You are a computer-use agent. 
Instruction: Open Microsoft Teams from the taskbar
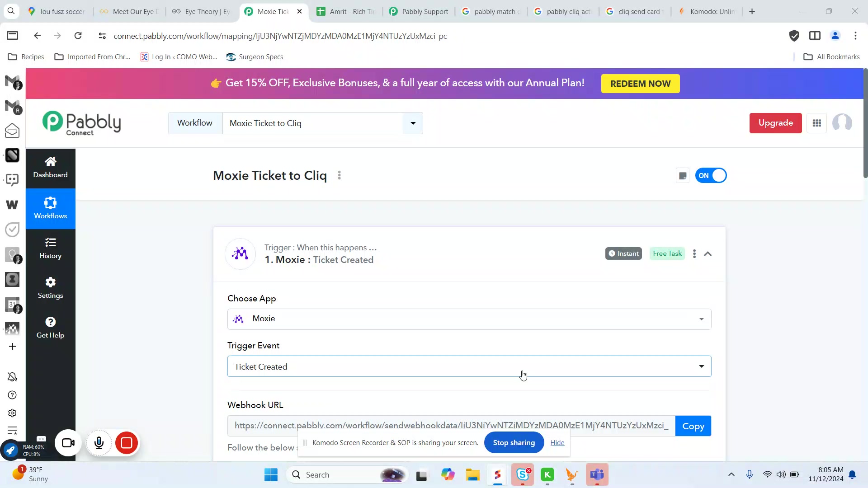coord(597,474)
